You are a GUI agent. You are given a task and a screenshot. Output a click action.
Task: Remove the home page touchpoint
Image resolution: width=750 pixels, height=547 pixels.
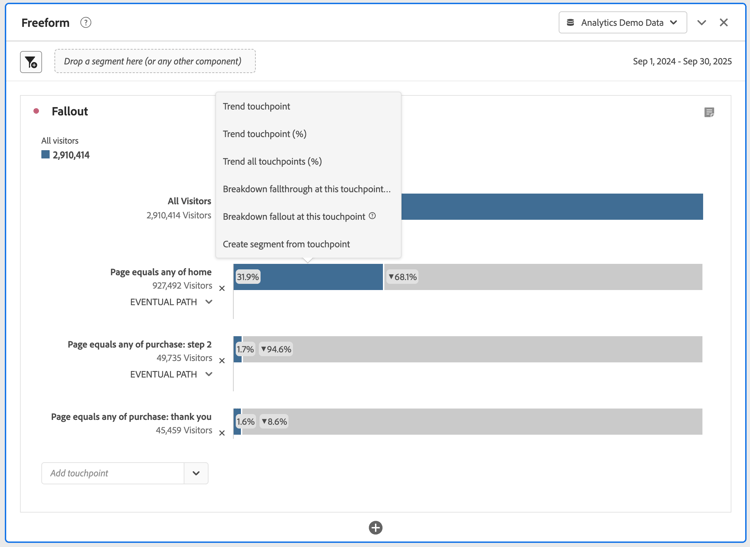point(222,288)
